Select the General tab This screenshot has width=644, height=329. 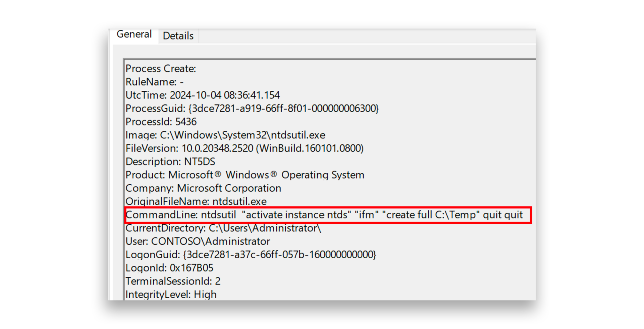[x=134, y=34]
